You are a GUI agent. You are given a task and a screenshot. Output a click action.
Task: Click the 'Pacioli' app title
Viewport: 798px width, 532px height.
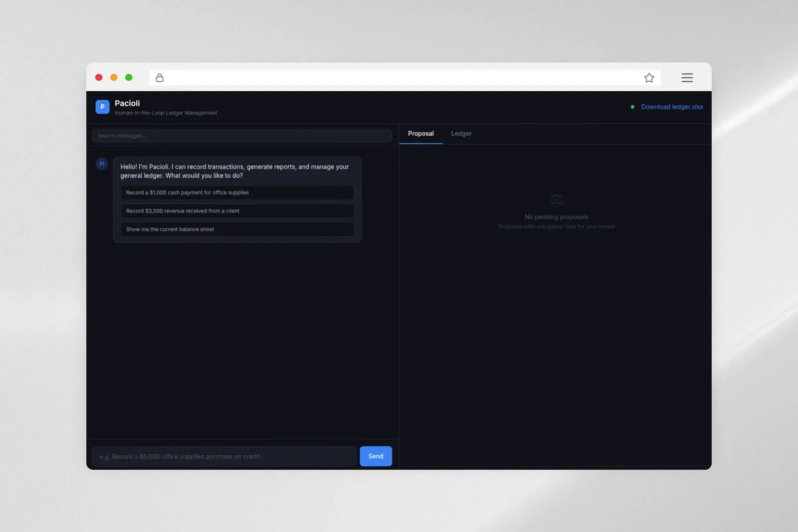(127, 103)
